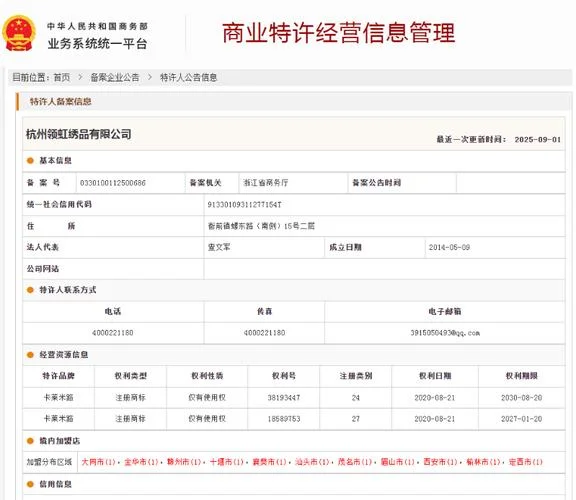Open the 汕头市(1) franchise link
This screenshot has height=500, width=576.
(x=312, y=462)
